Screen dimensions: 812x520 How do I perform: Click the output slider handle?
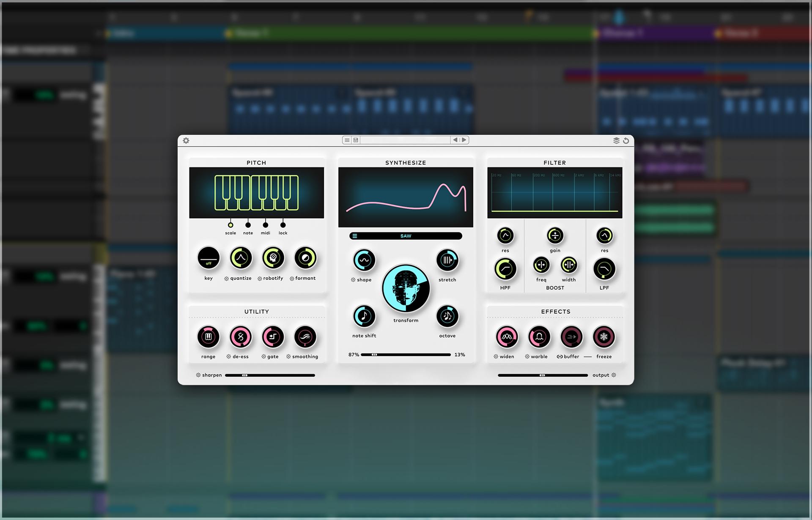542,375
